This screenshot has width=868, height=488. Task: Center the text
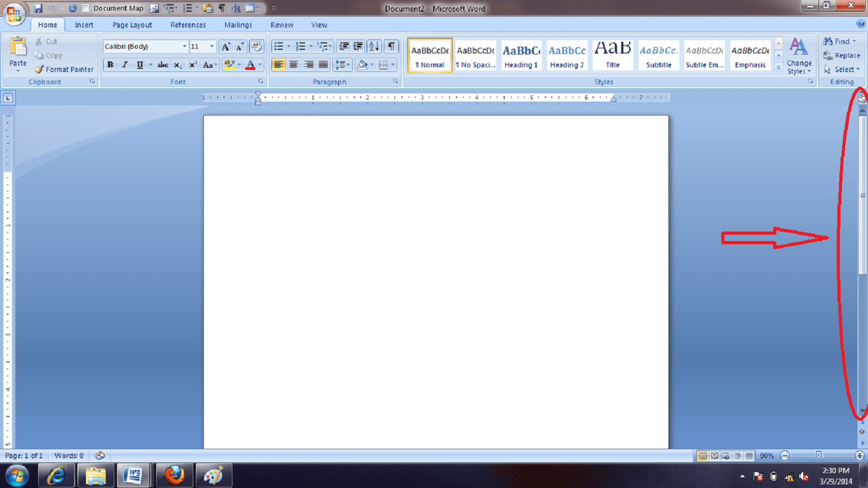pyautogui.click(x=293, y=65)
